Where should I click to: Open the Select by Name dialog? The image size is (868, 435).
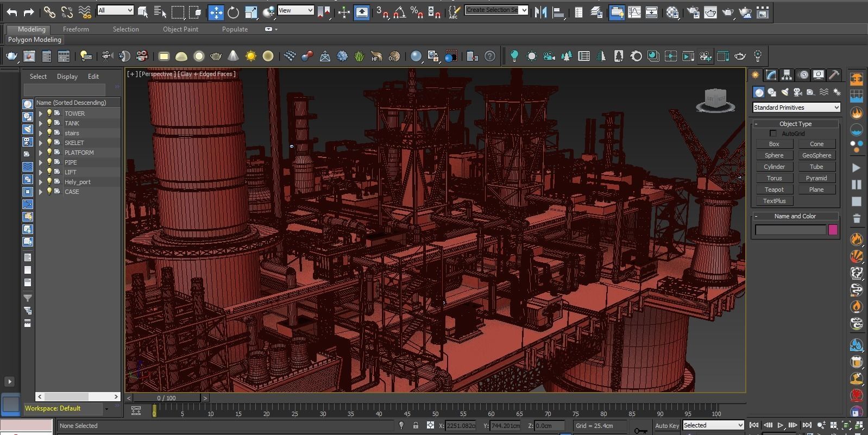click(x=160, y=11)
